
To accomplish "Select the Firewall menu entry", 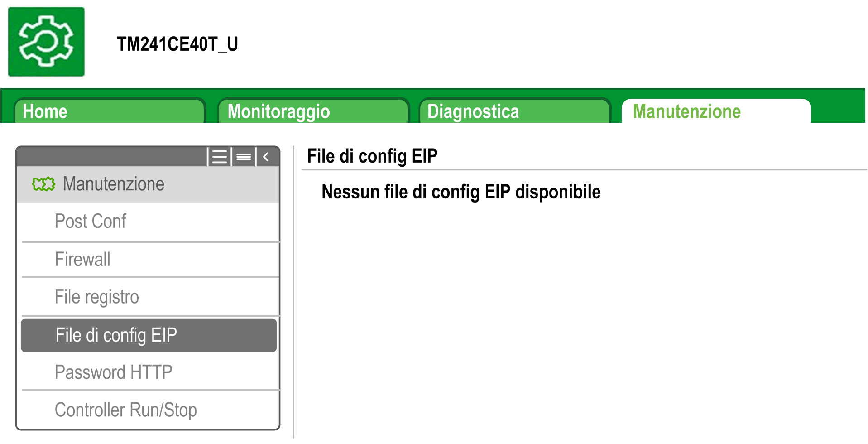I will click(x=82, y=260).
